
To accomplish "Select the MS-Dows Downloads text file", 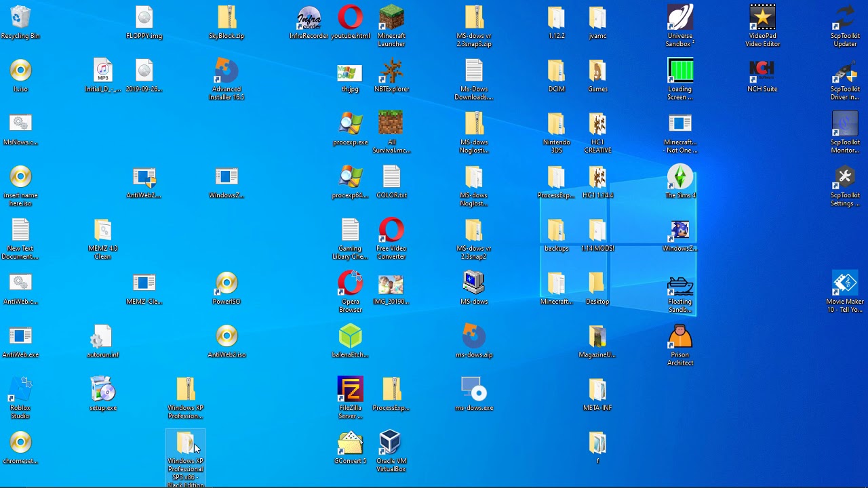I will (x=474, y=70).
